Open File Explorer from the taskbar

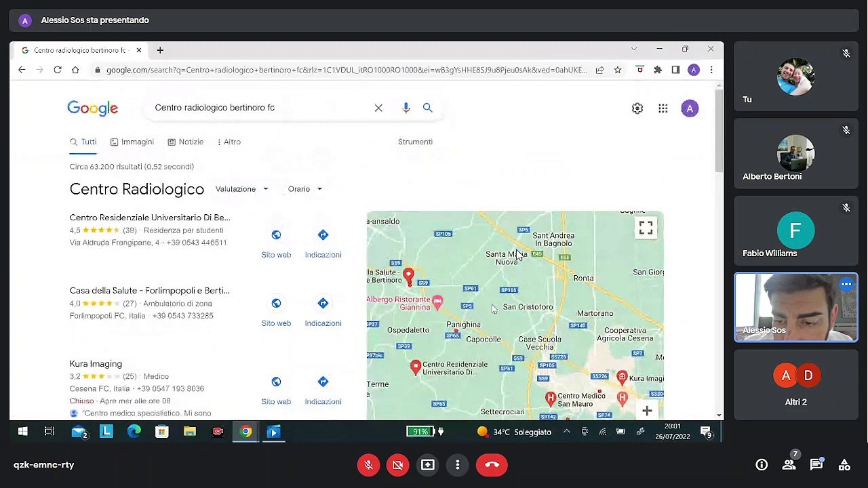pyautogui.click(x=190, y=432)
